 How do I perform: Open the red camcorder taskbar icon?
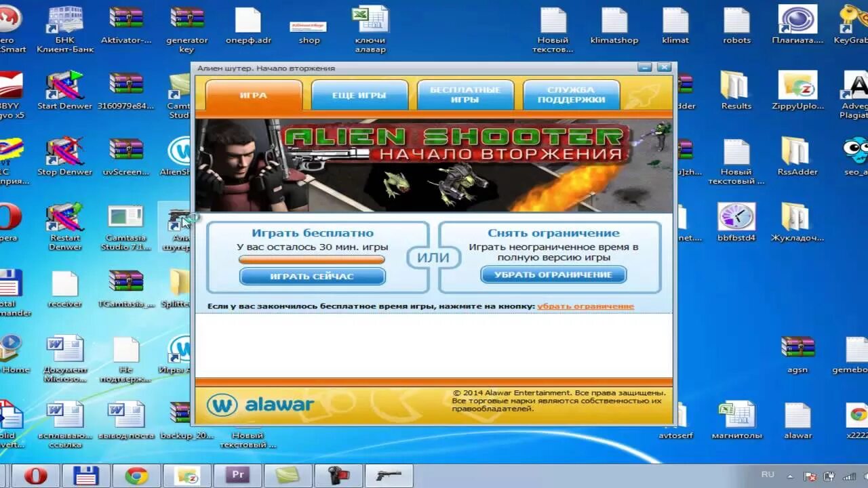pos(338,476)
